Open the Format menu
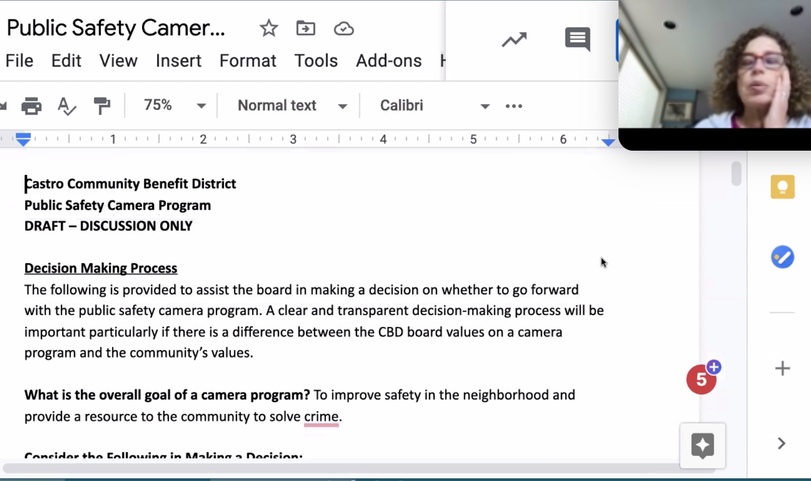Image resolution: width=811 pixels, height=481 pixels. [248, 61]
